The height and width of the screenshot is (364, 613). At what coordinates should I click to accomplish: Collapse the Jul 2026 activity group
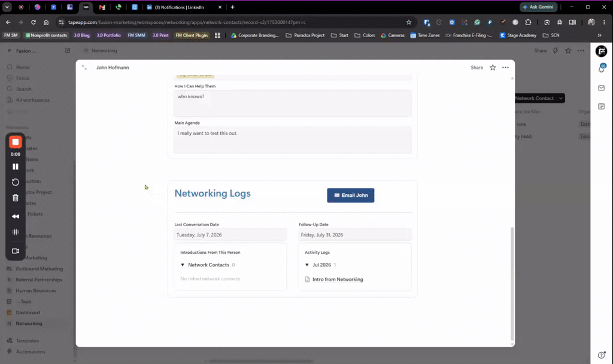307,265
